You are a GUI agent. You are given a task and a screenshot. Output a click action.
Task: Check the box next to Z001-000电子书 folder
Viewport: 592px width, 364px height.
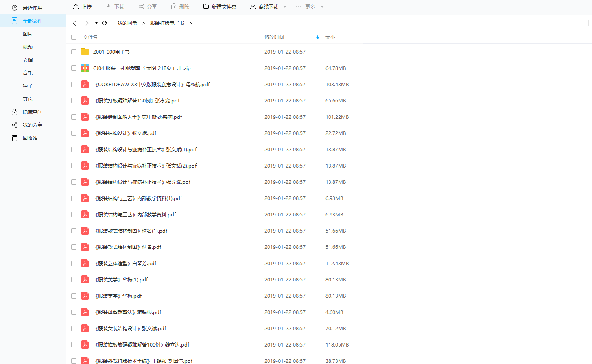point(74,52)
